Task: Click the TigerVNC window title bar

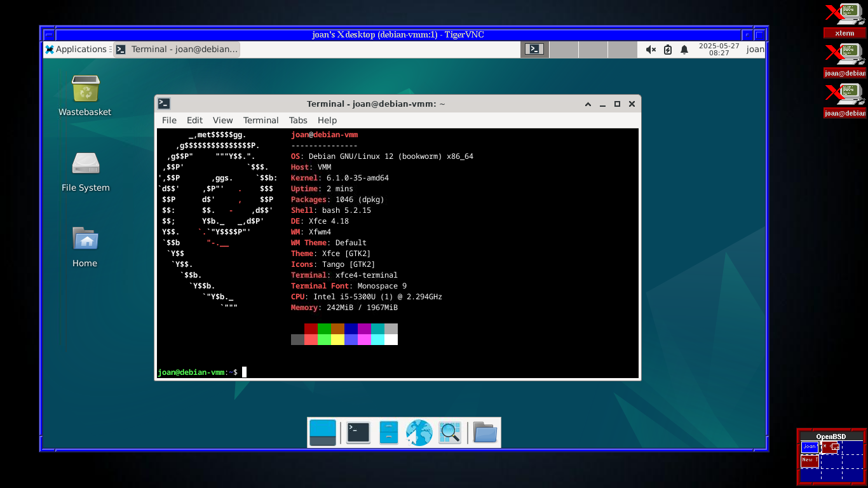Action: pos(398,35)
